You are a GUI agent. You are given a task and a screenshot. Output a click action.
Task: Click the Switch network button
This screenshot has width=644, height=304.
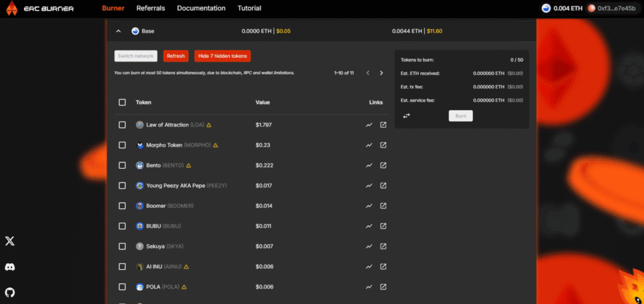pos(136,56)
